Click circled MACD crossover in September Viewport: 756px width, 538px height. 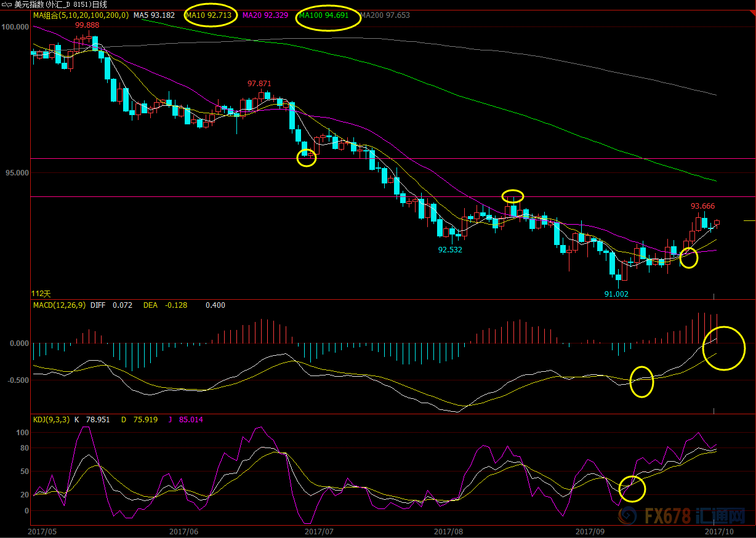click(x=641, y=382)
